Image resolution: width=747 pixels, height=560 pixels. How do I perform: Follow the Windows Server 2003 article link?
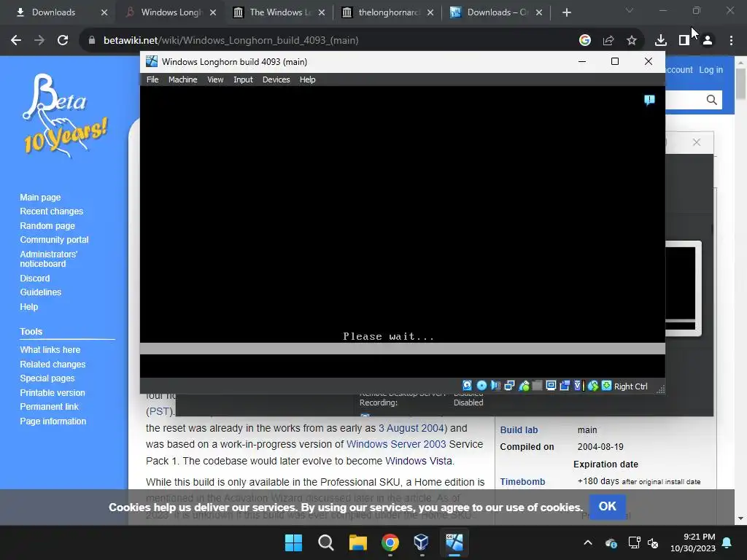pos(396,444)
